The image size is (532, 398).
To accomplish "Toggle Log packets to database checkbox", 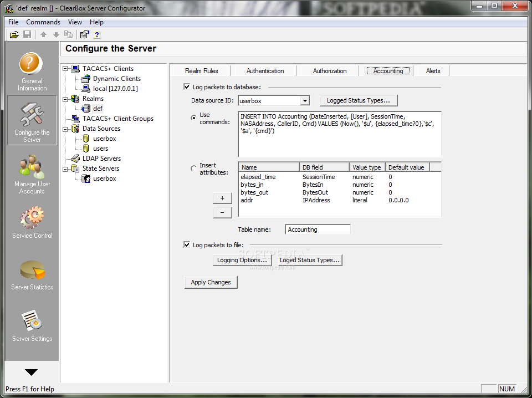I will coord(187,87).
